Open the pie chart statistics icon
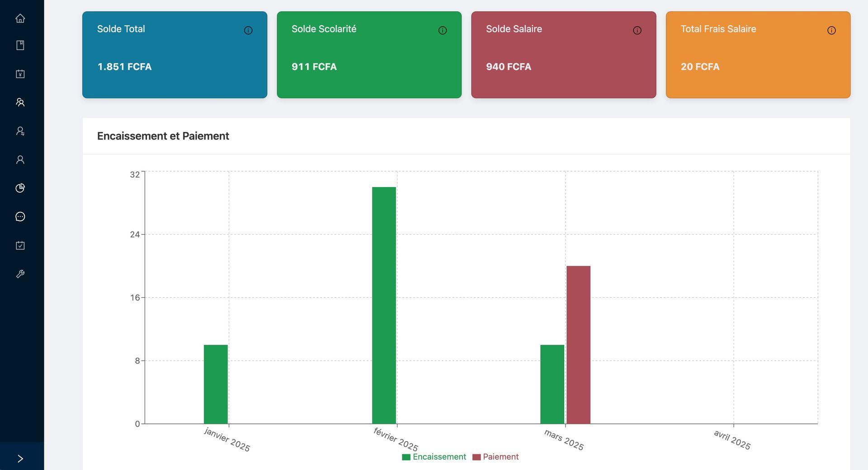This screenshot has height=470, width=868. [x=20, y=188]
